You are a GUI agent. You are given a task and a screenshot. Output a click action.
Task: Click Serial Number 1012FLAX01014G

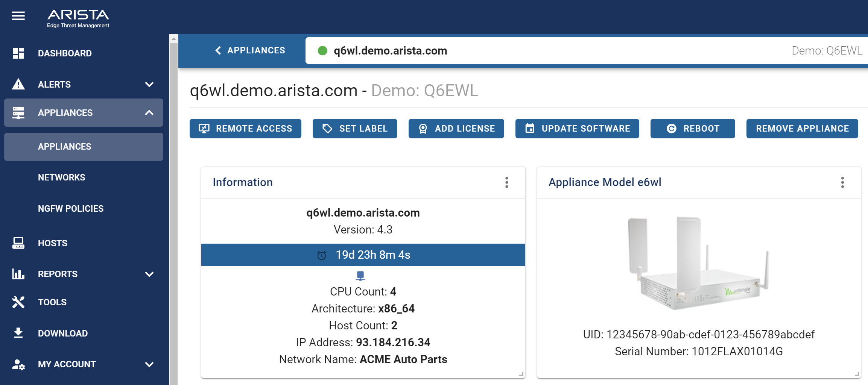(699, 352)
